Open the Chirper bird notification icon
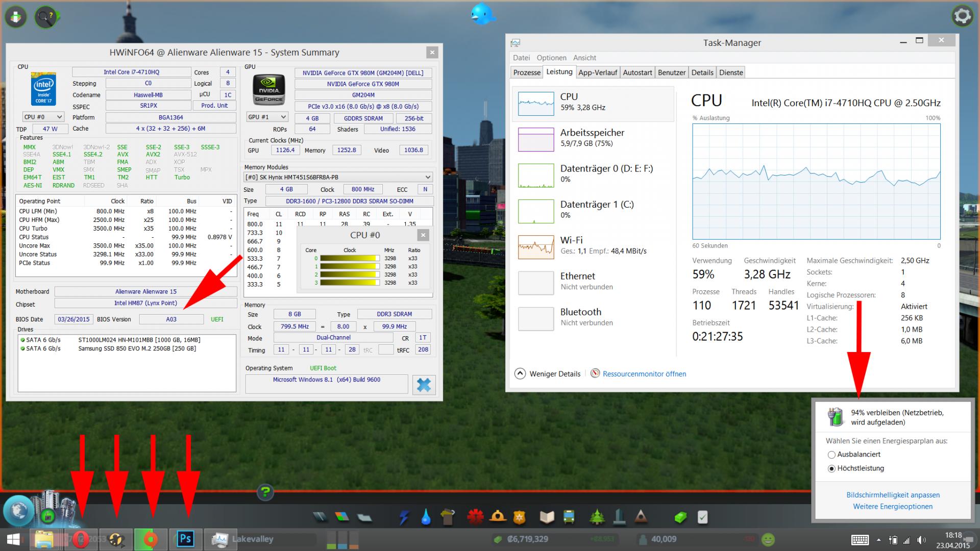 coord(482,14)
